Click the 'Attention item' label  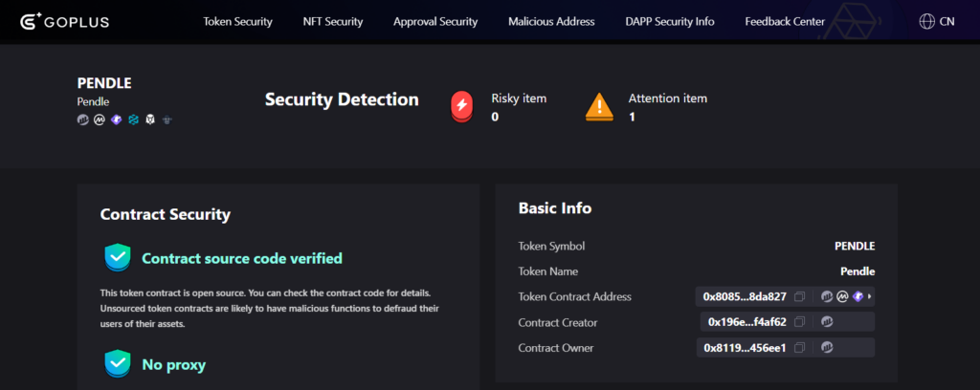click(667, 98)
